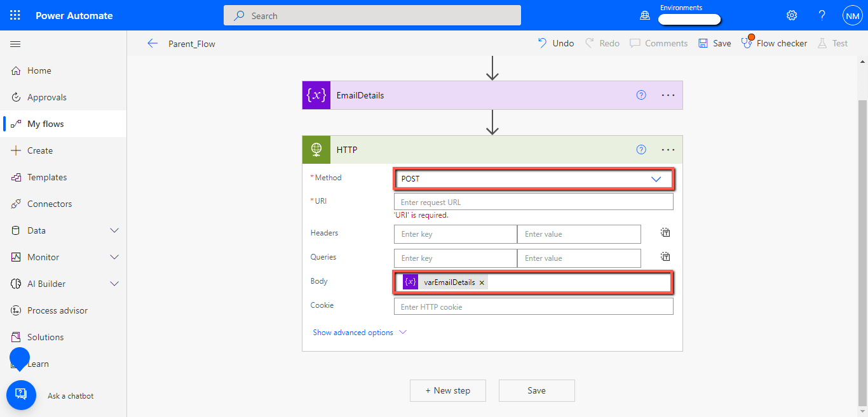This screenshot has height=417, width=868.
Task: Click the Monitor icon in sidebar
Action: click(x=17, y=257)
